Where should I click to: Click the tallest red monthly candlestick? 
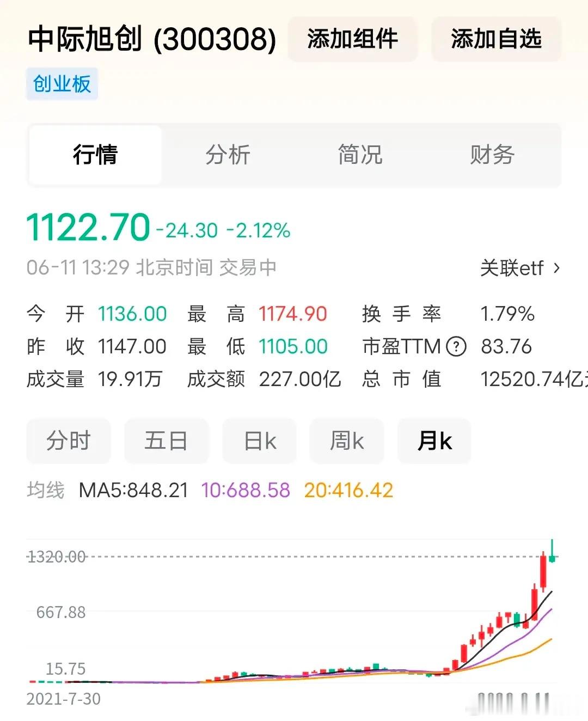coord(543,572)
